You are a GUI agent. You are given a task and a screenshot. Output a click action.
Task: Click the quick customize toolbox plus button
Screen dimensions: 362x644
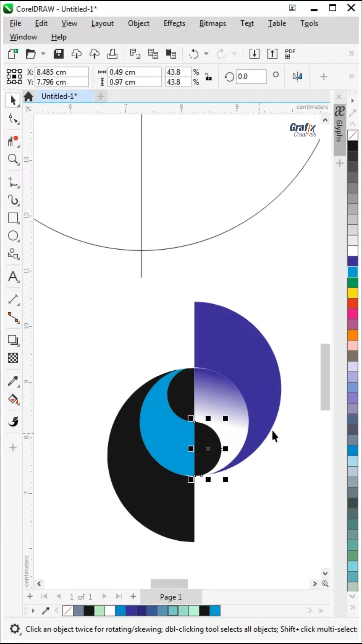pyautogui.click(x=13, y=448)
